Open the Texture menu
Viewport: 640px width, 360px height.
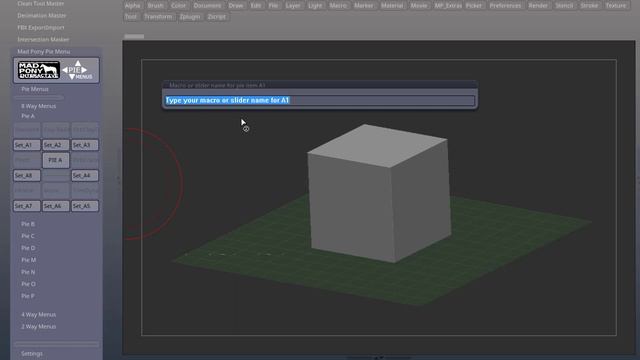[x=616, y=6]
